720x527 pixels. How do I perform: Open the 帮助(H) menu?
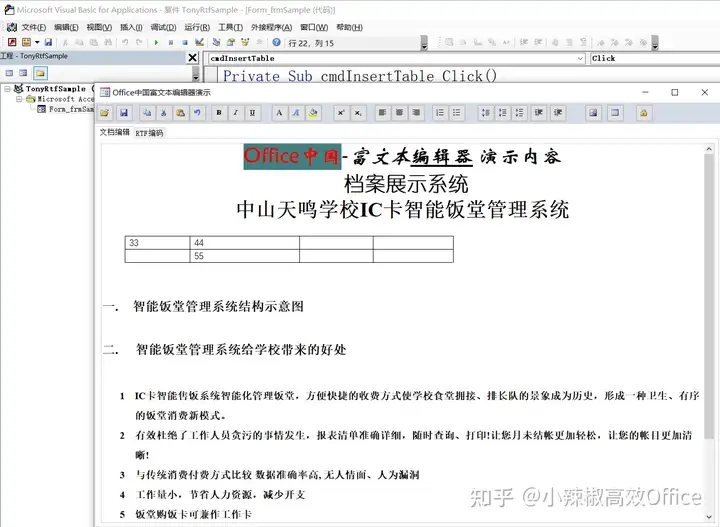(x=349, y=28)
